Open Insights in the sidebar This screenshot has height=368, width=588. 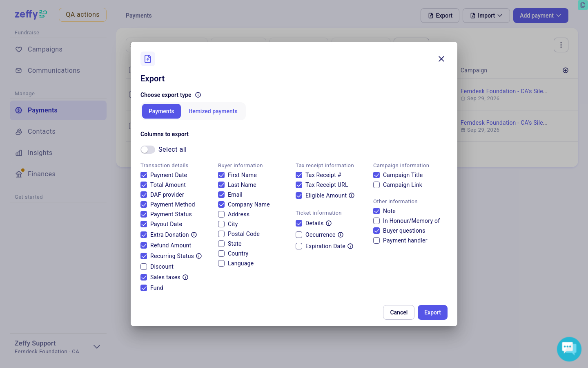point(58,153)
